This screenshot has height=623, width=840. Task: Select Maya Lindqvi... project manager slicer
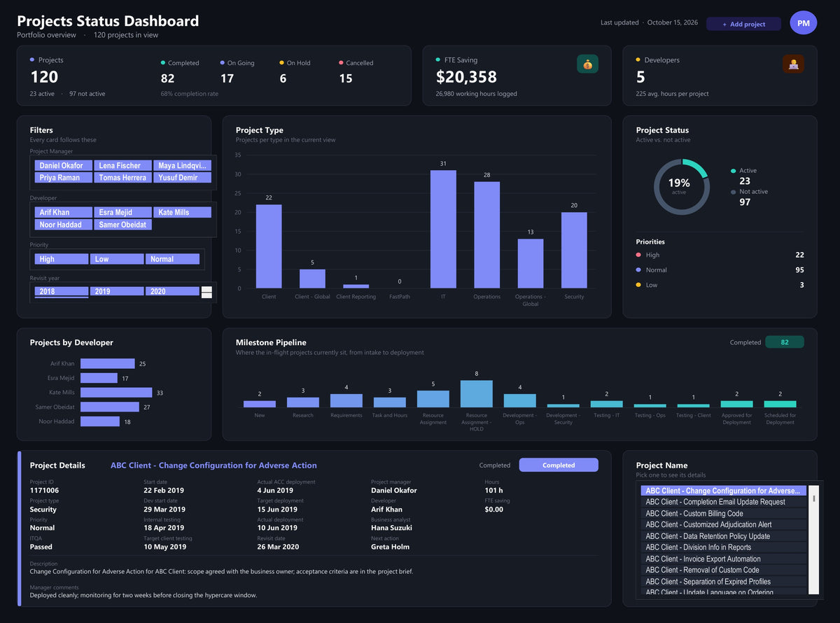click(182, 165)
